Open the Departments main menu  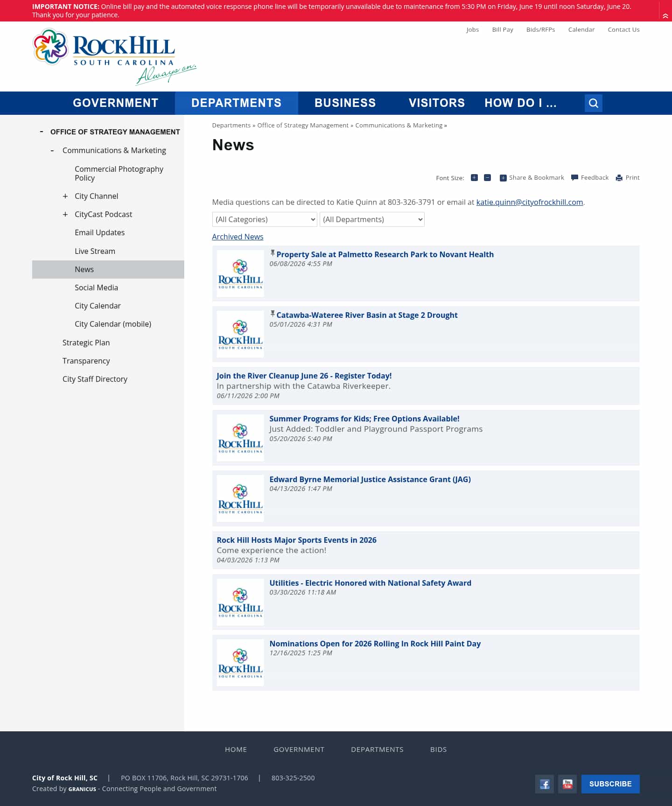236,103
